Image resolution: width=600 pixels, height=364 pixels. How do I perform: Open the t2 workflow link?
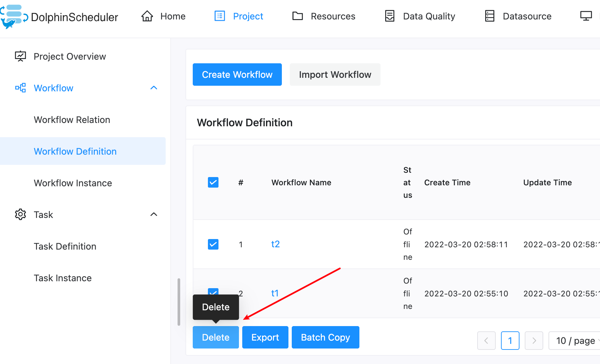[275, 244]
